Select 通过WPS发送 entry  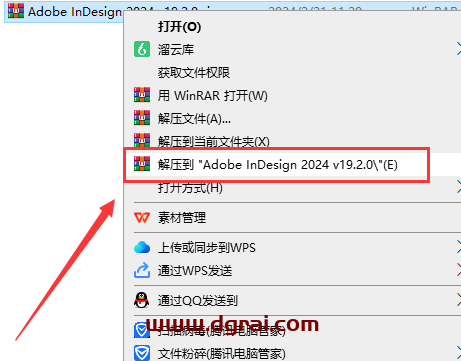[195, 270]
